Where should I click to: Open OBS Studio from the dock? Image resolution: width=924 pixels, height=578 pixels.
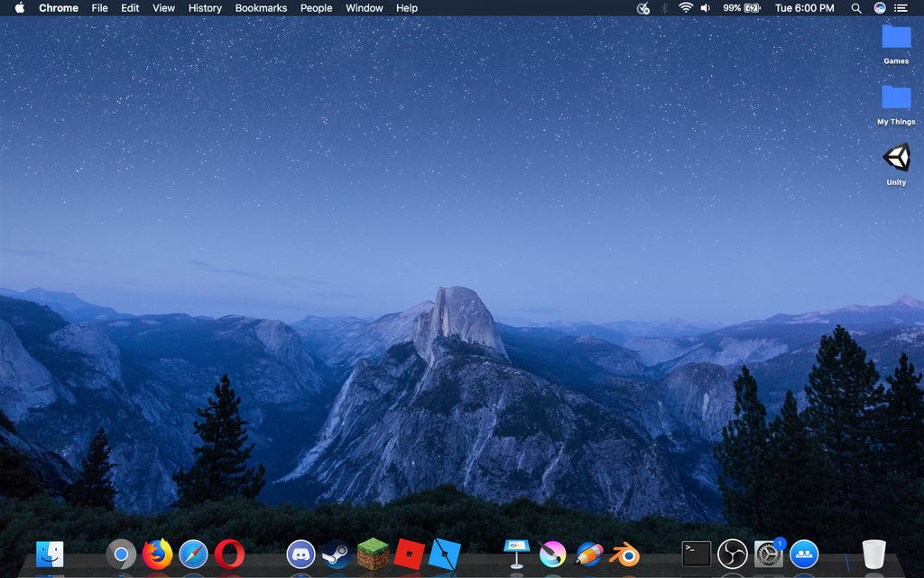pyautogui.click(x=732, y=554)
